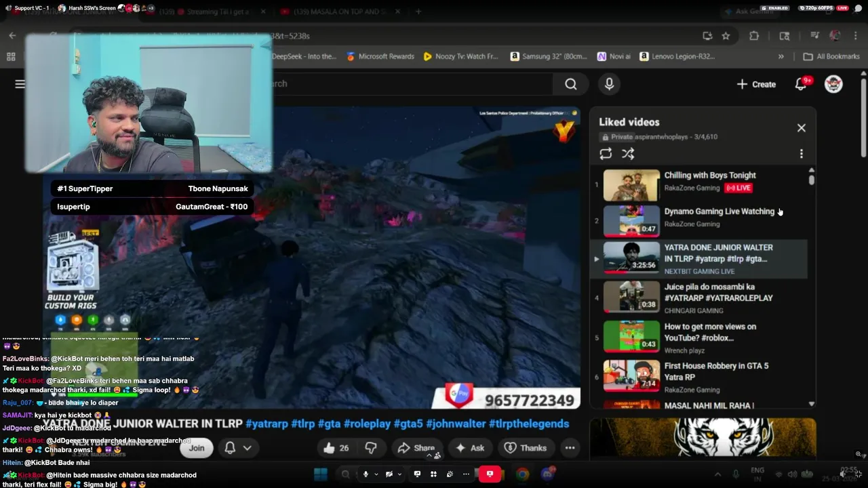Viewport: 868px width, 488px height.
Task: Open Chrome extensions puzzle icon
Action: coord(754,36)
